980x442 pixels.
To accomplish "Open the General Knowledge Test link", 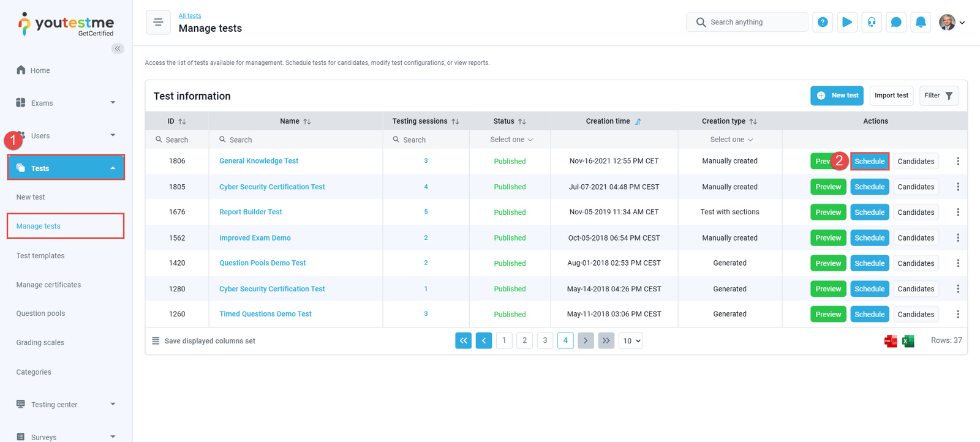I will pyautogui.click(x=258, y=161).
